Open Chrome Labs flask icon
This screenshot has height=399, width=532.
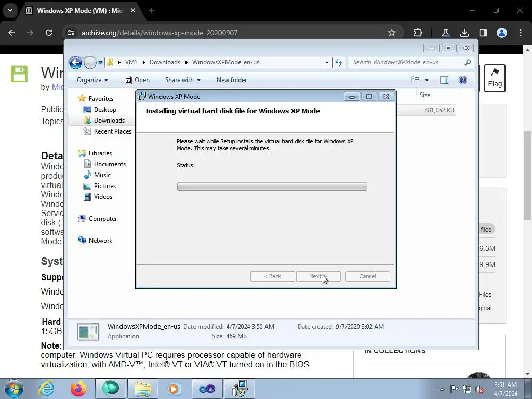coord(445,33)
